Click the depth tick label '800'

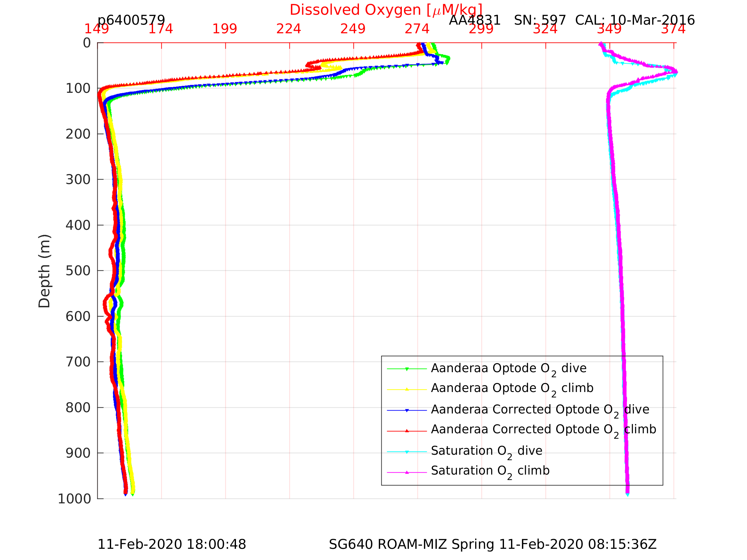pyautogui.click(x=78, y=408)
